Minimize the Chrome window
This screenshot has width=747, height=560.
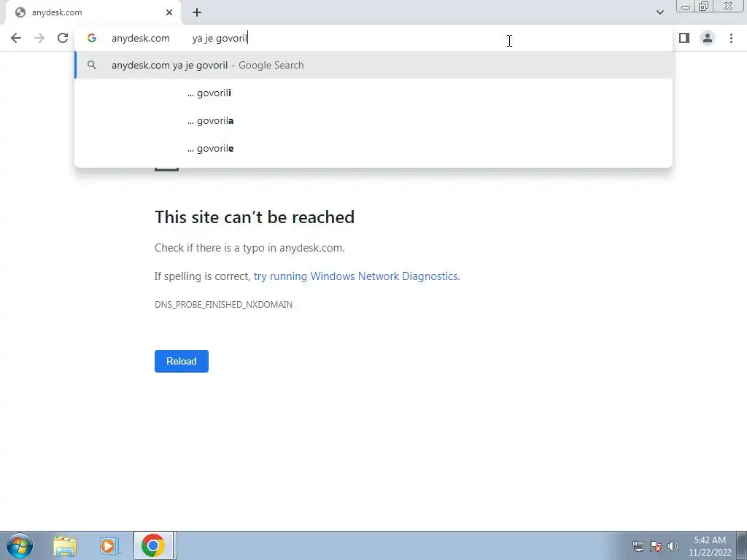(x=686, y=6)
